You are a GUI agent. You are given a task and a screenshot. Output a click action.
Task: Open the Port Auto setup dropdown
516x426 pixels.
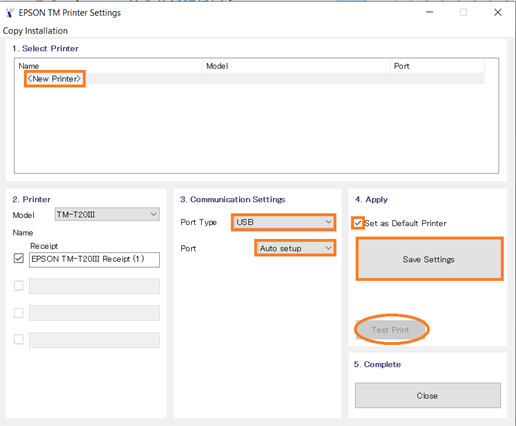(295, 248)
